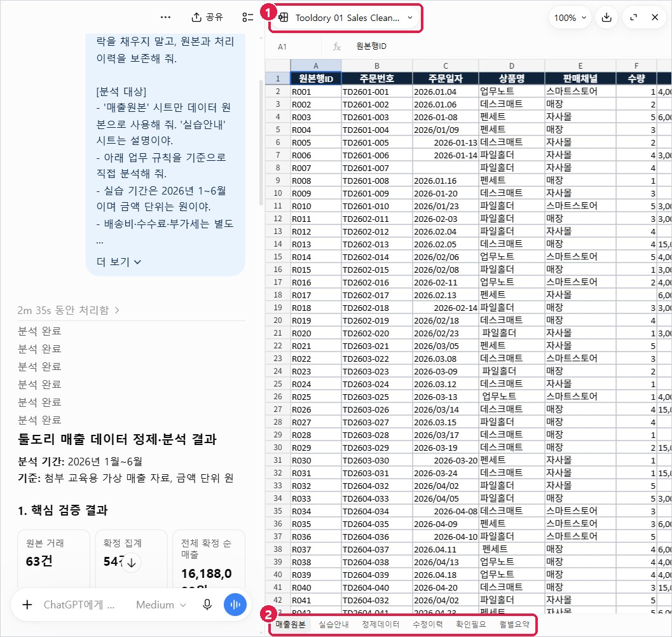Click the scroll-to-bottom arrow button
The width and height of the screenshot is (672, 637).
(x=132, y=563)
